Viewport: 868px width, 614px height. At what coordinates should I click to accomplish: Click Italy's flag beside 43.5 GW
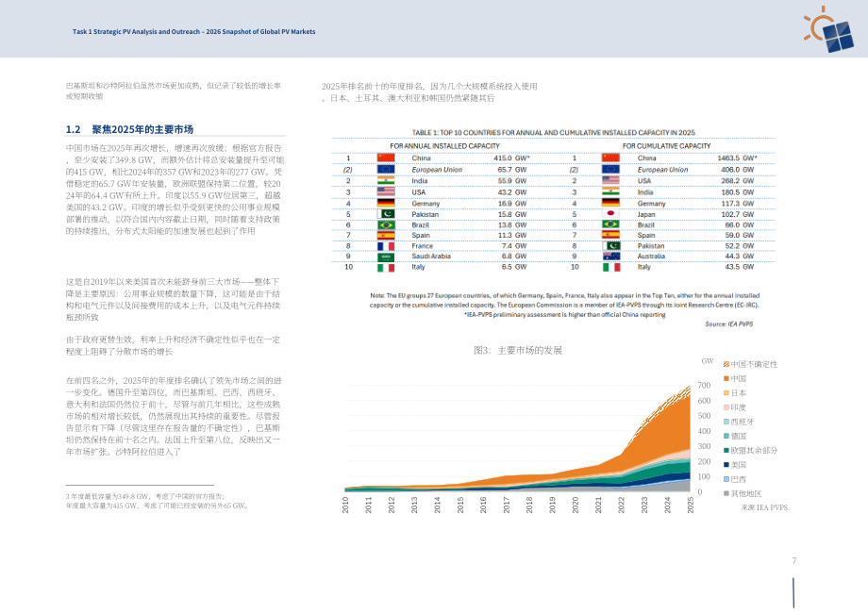611,268
